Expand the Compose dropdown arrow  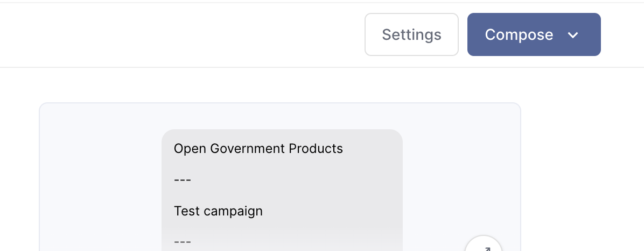point(573,35)
